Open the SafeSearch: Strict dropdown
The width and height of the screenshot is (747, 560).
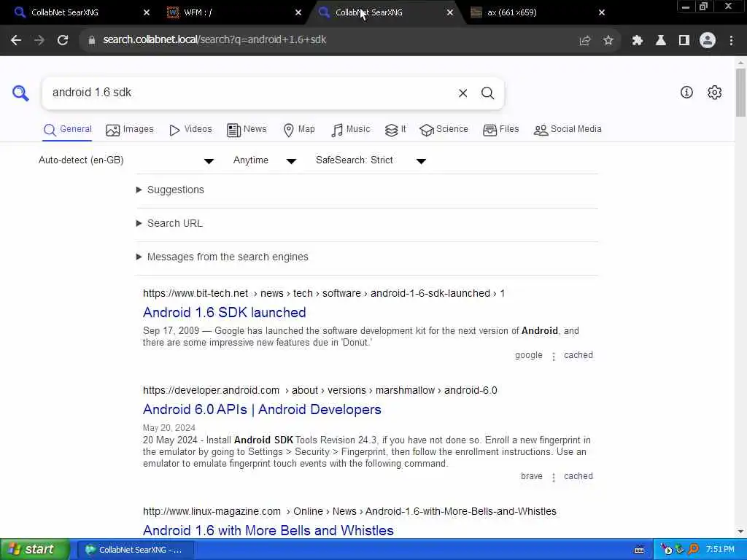371,160
